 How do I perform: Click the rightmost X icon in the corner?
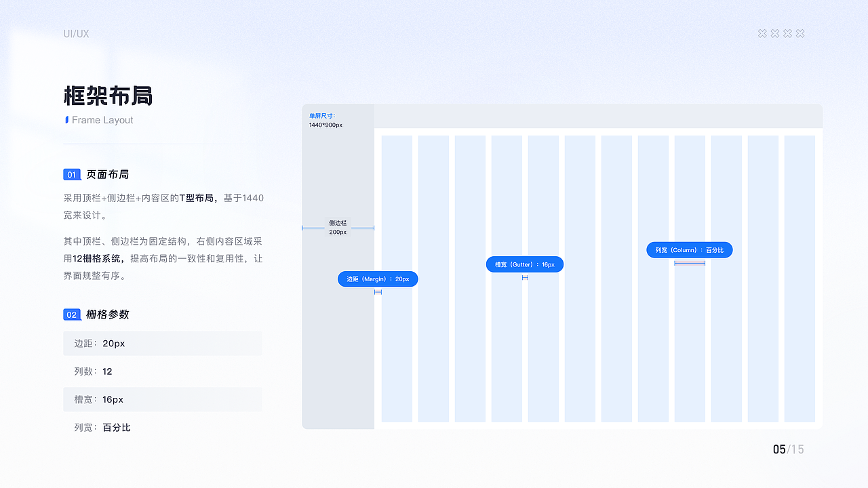coord(800,33)
